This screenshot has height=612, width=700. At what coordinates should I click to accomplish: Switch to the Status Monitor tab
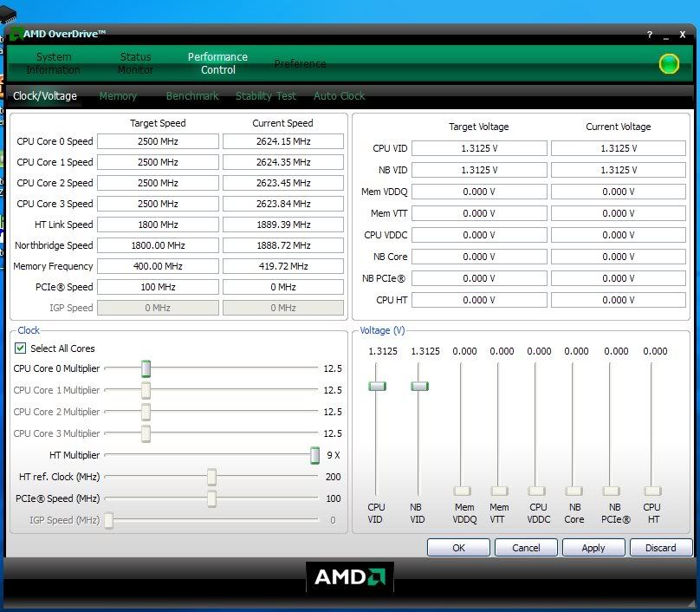pos(135,63)
